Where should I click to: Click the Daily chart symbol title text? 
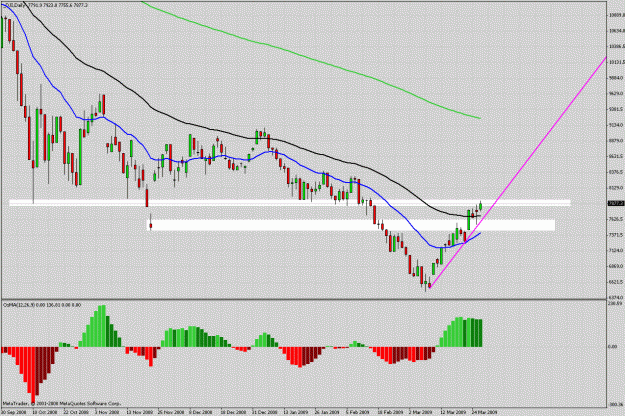click(45, 5)
